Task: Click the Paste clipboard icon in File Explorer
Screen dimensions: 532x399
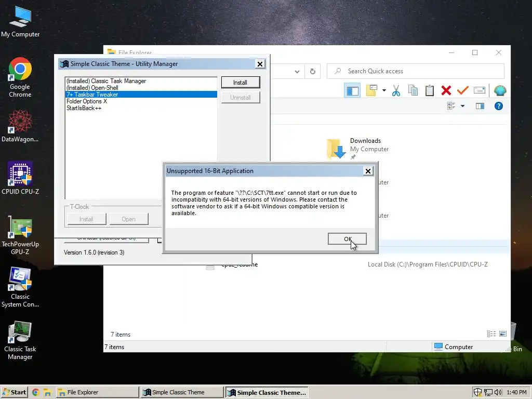Action: 430,90
